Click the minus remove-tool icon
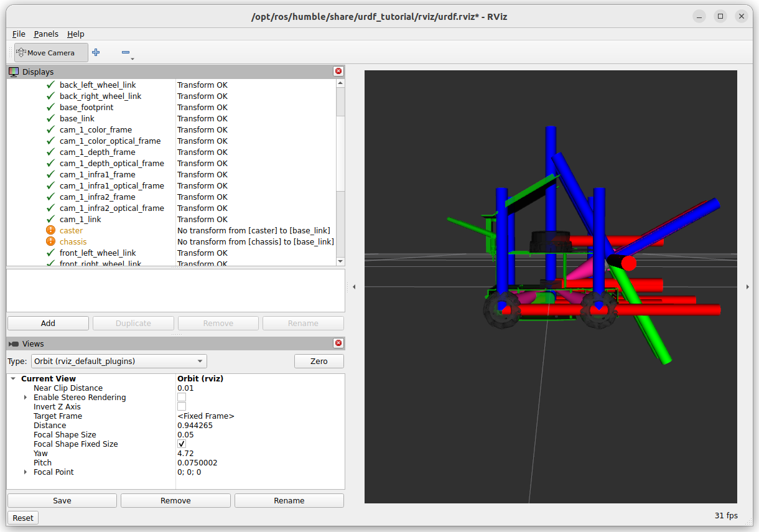The height and width of the screenshot is (532, 759). pyautogui.click(x=125, y=53)
